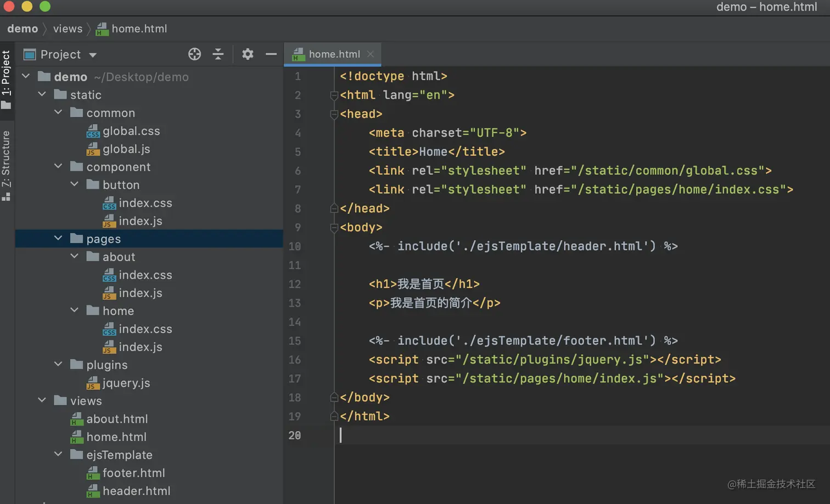The height and width of the screenshot is (504, 830).
Task: Select button folder's index.css file icon
Action: coord(109,203)
